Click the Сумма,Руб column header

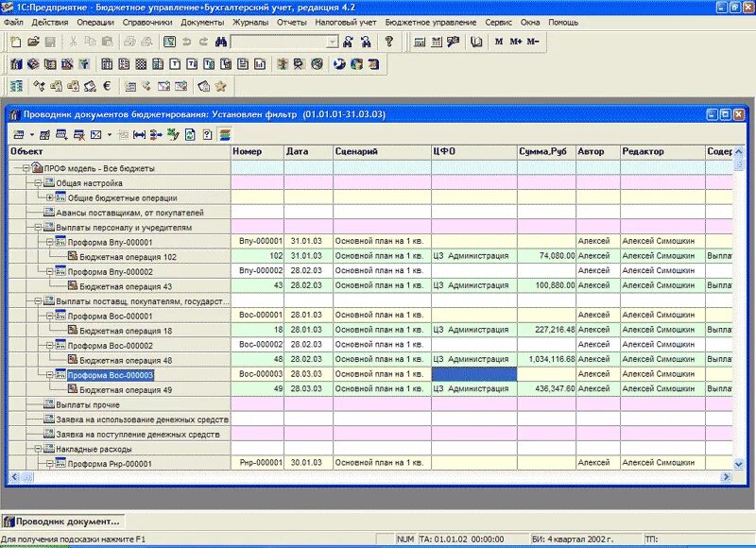click(x=547, y=152)
